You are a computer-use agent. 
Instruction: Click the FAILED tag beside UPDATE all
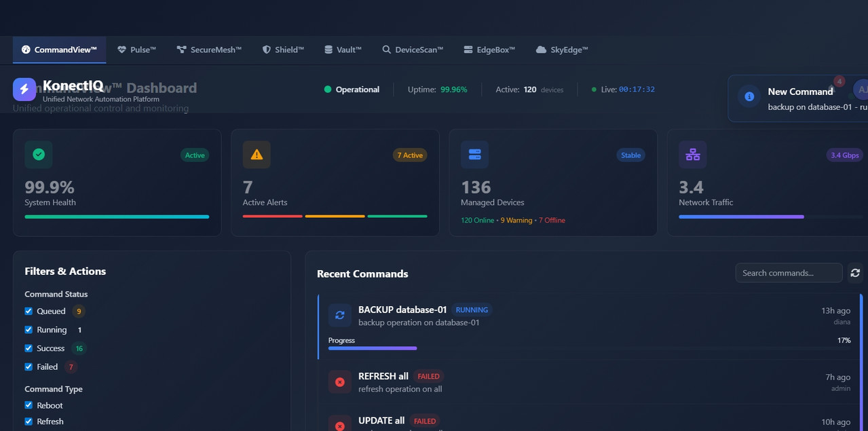point(425,421)
